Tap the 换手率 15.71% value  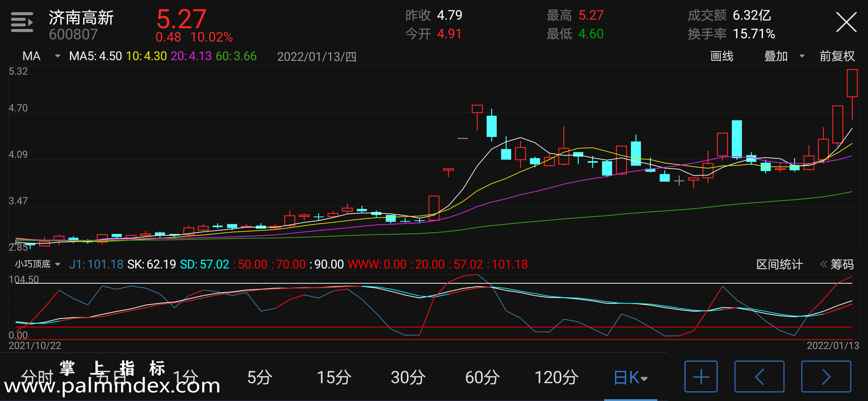(x=754, y=34)
